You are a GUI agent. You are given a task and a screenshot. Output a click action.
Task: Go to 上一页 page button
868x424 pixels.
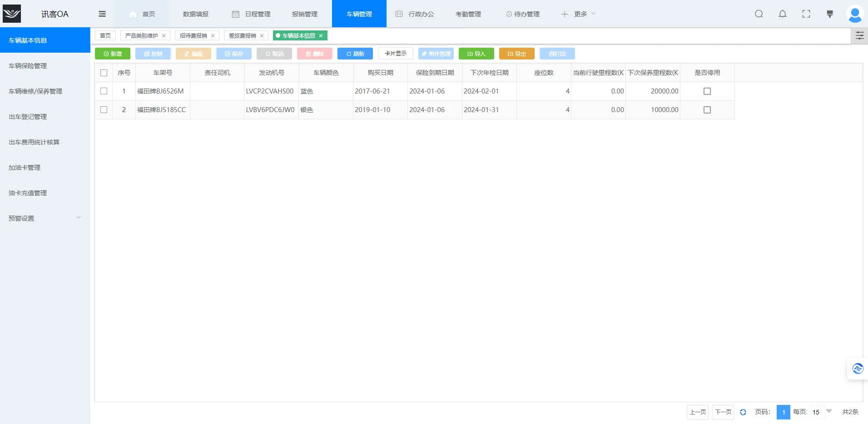coord(698,412)
